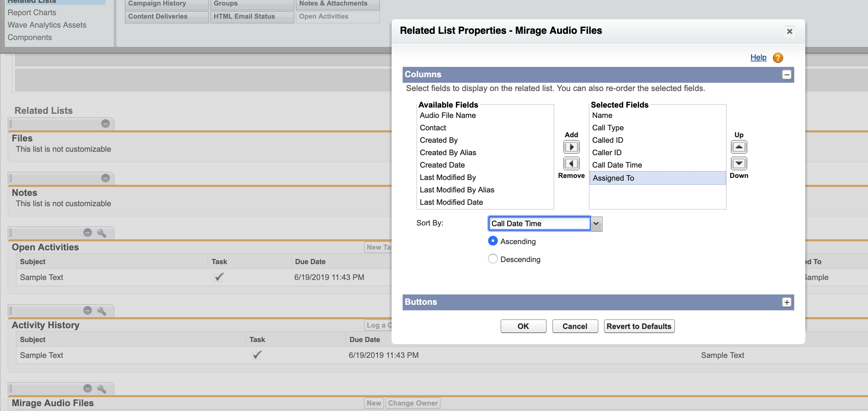Click Activity History Due Date header
868x411 pixels.
[x=365, y=340]
